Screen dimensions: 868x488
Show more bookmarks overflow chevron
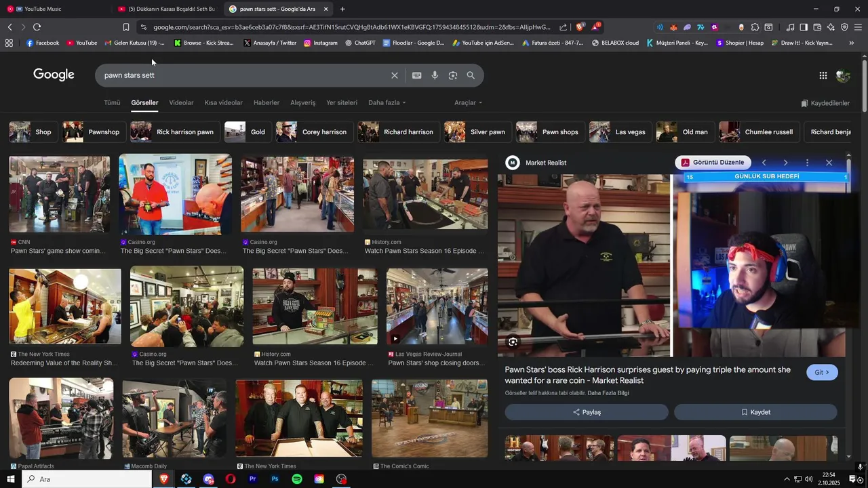point(852,43)
